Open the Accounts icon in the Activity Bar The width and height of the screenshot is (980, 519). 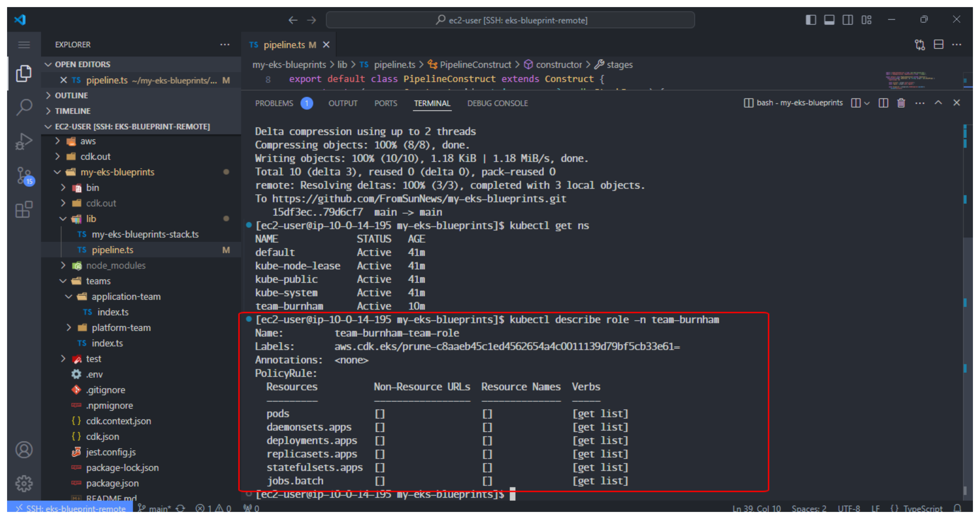[24, 449]
